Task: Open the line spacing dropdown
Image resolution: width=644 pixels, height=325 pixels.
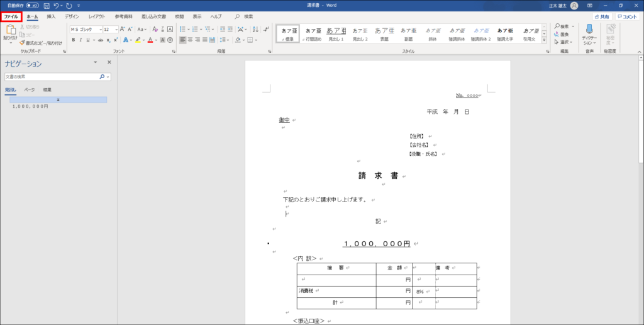Action: coord(225,40)
